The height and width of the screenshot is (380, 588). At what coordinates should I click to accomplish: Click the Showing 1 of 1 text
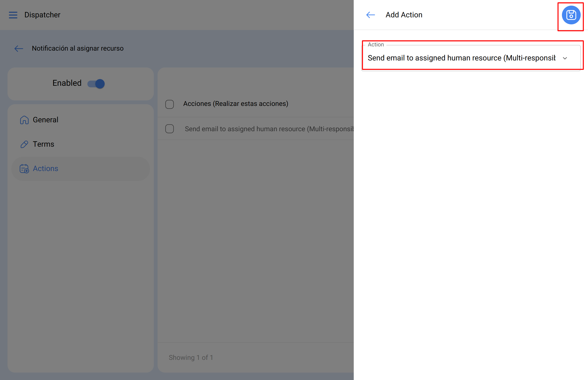191,358
